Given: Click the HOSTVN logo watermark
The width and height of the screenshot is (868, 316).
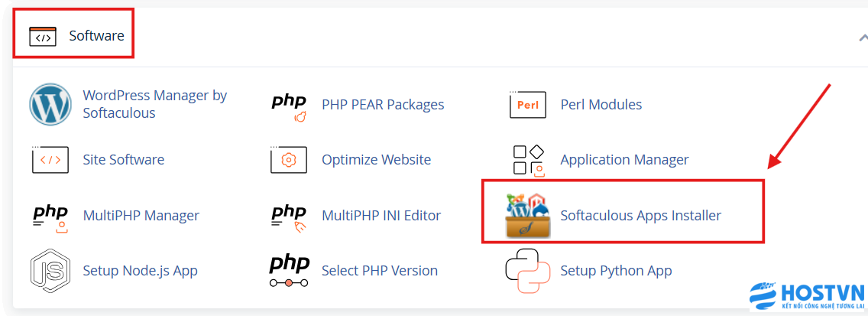Looking at the screenshot, I should [805, 297].
